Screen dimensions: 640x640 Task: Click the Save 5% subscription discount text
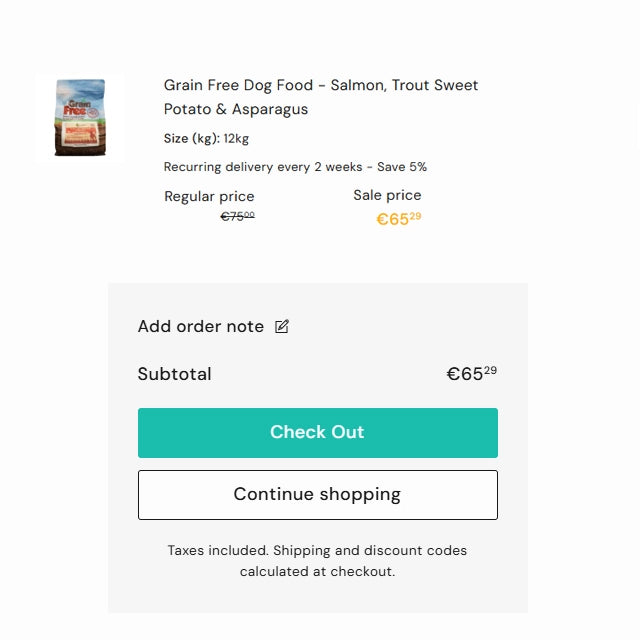[402, 167]
